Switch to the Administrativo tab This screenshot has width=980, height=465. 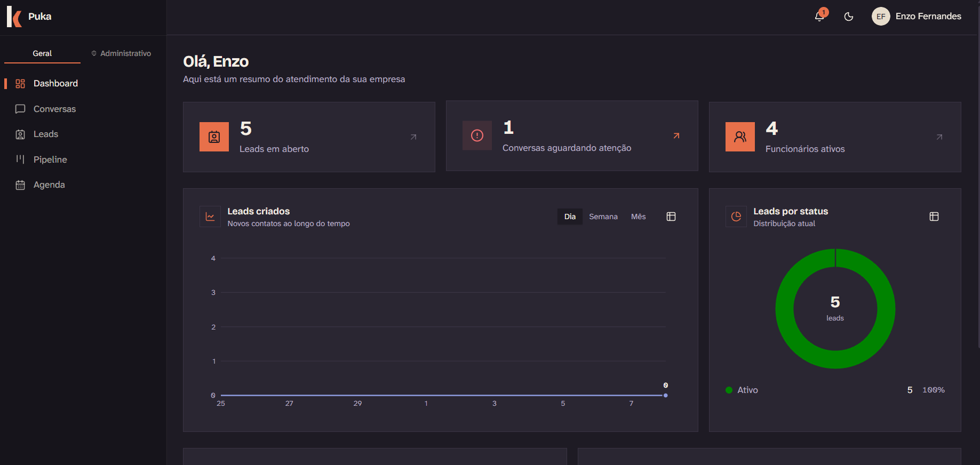[121, 53]
